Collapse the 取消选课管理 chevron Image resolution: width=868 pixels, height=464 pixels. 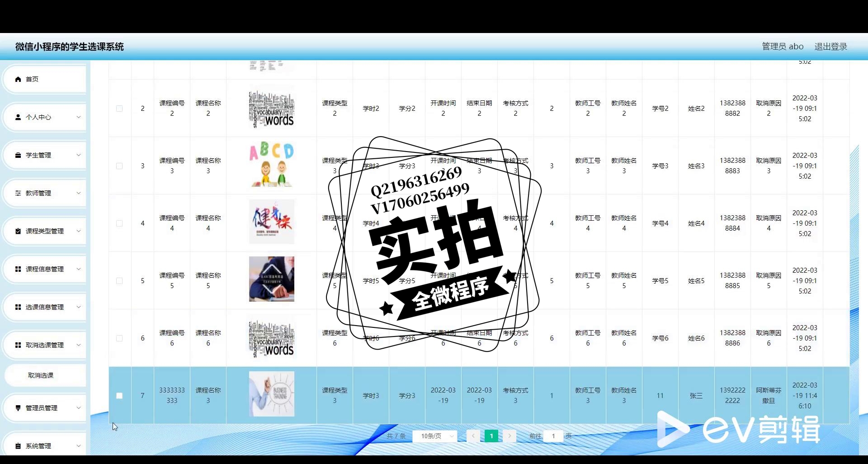78,345
